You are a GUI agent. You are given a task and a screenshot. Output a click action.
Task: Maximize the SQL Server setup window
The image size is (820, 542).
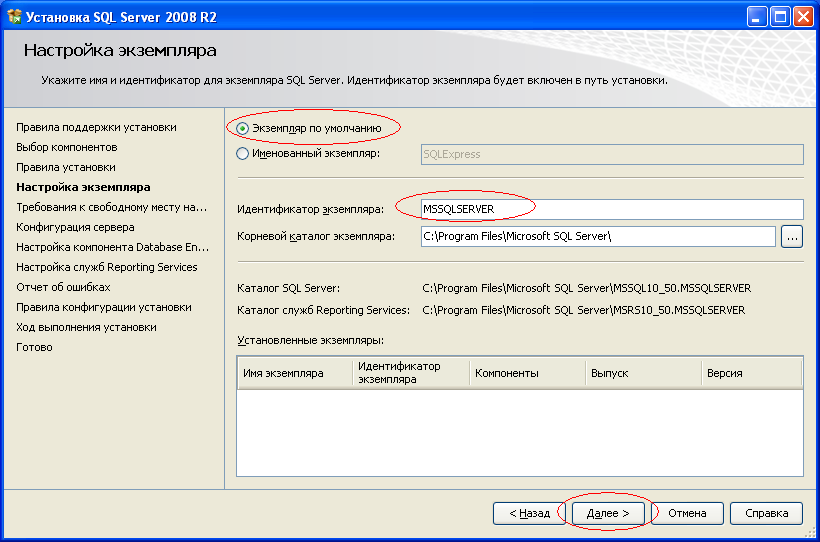780,18
